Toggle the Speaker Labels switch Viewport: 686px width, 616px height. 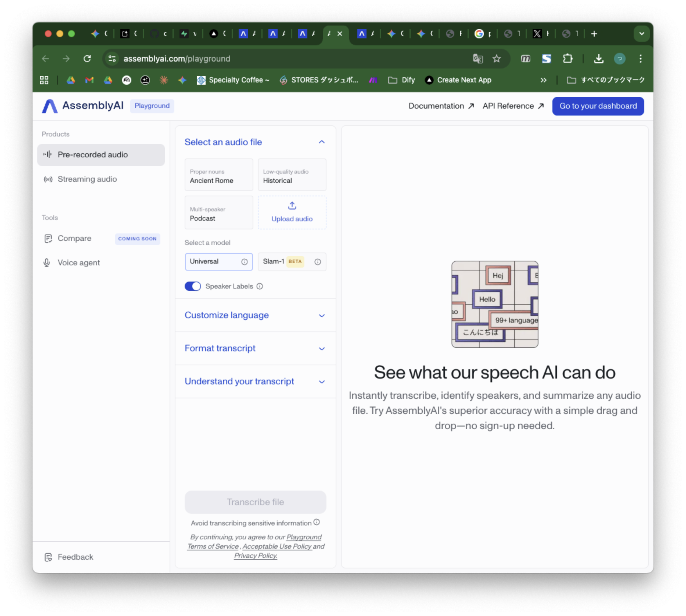point(193,286)
